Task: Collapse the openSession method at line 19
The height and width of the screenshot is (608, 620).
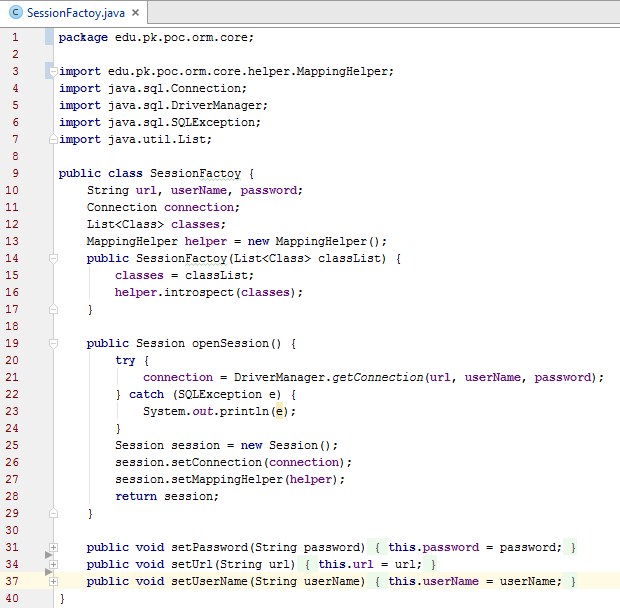Action: tap(53, 344)
